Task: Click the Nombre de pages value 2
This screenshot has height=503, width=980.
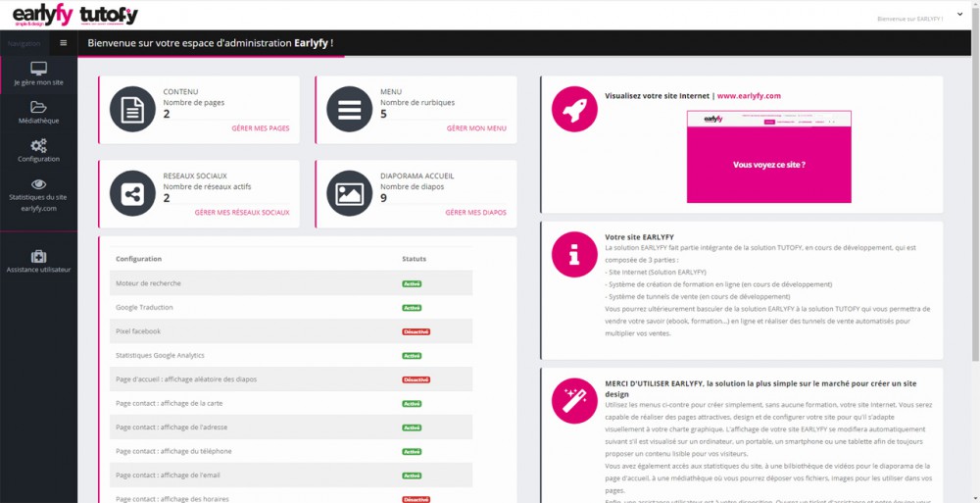Action: 167,114
